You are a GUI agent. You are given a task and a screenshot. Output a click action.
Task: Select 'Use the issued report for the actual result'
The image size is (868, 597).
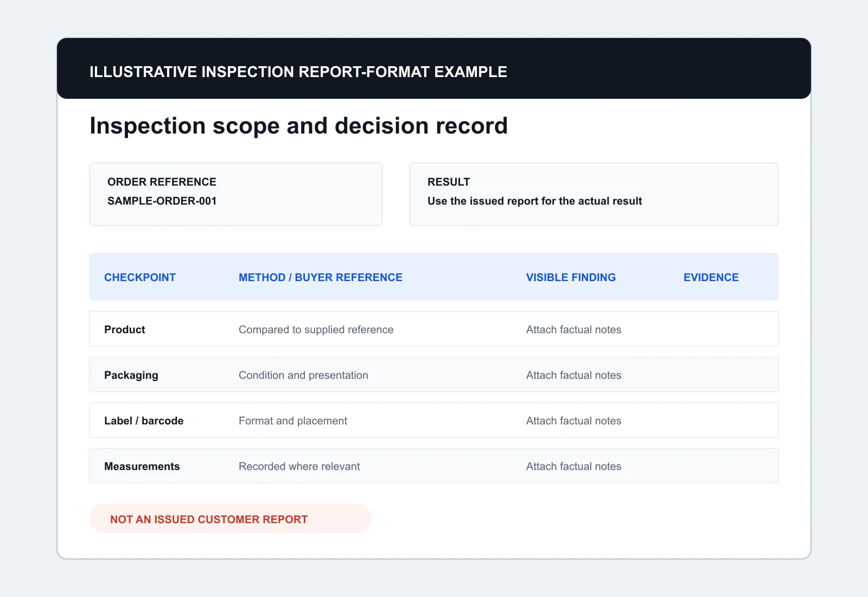[x=534, y=201]
